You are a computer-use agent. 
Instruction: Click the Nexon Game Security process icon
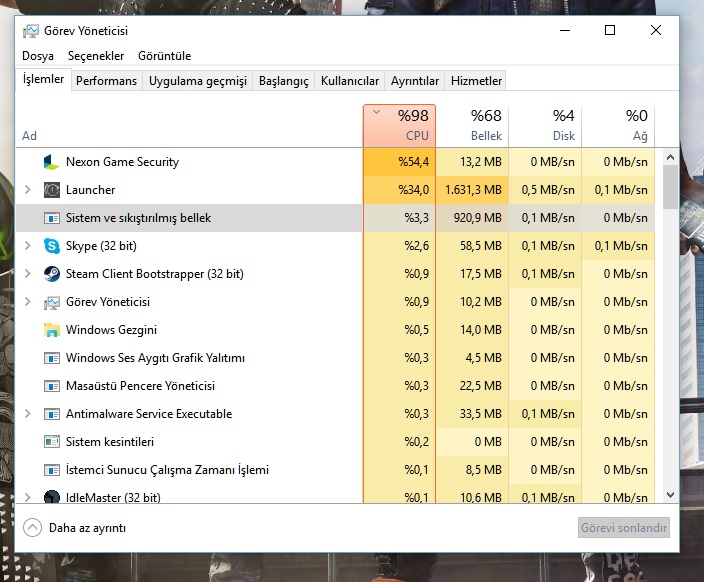pos(51,162)
